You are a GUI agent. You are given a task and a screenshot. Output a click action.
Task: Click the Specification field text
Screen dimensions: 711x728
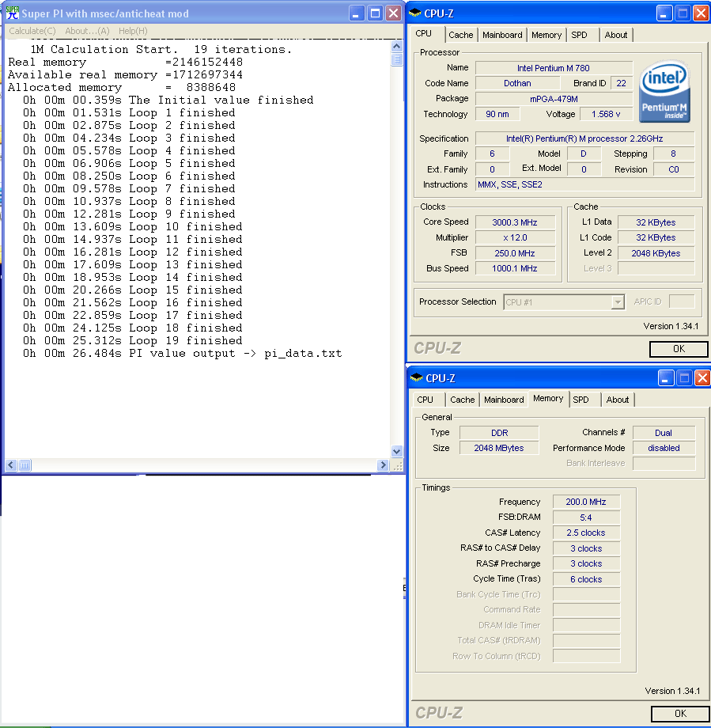[x=584, y=138]
